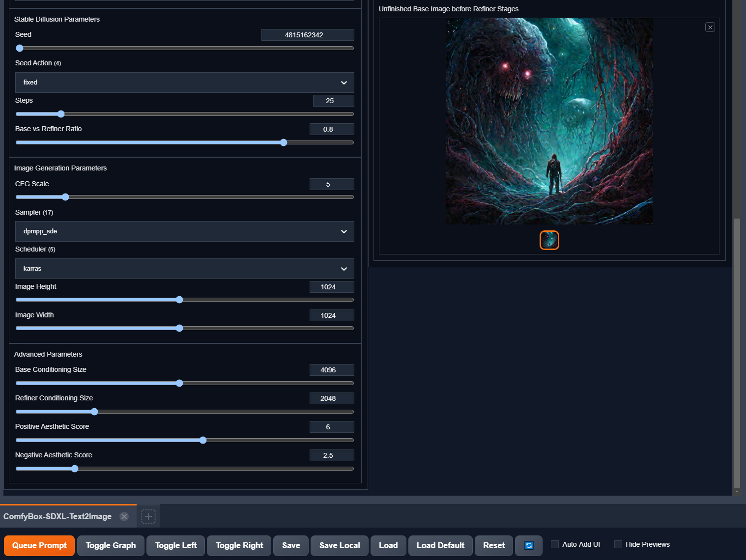
Task: Enable the Hide Previews checkbox
Action: pyautogui.click(x=618, y=544)
